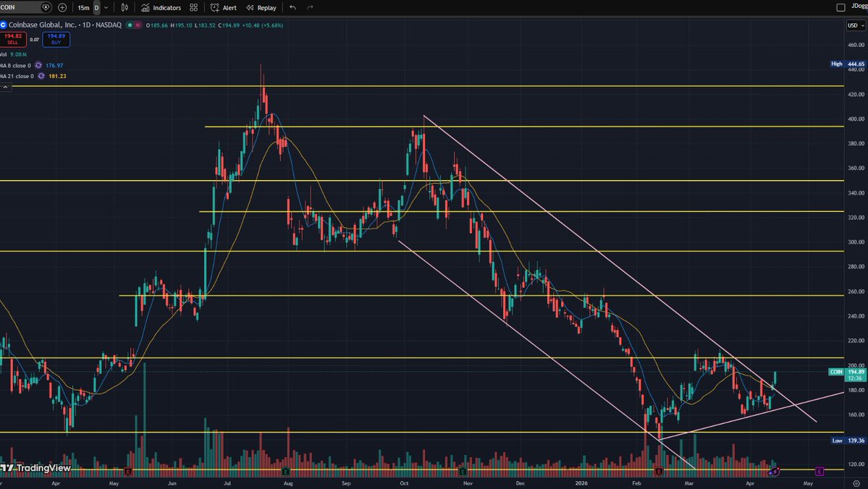Create an Alert

pos(224,8)
